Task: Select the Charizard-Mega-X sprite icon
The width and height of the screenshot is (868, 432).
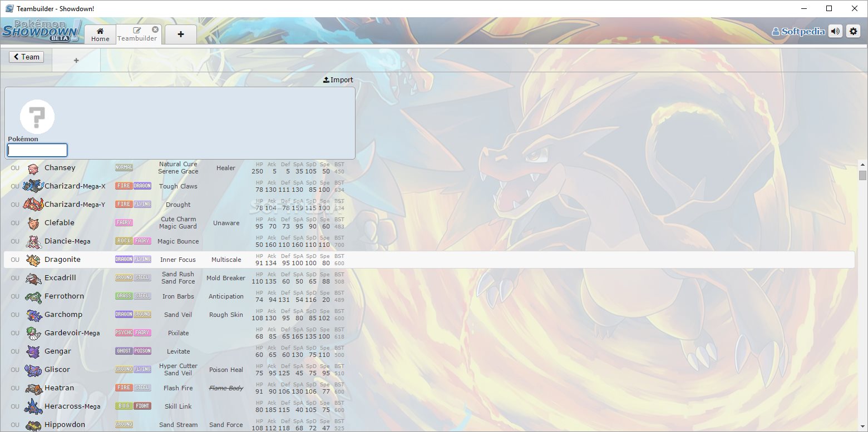Action: pyautogui.click(x=33, y=186)
